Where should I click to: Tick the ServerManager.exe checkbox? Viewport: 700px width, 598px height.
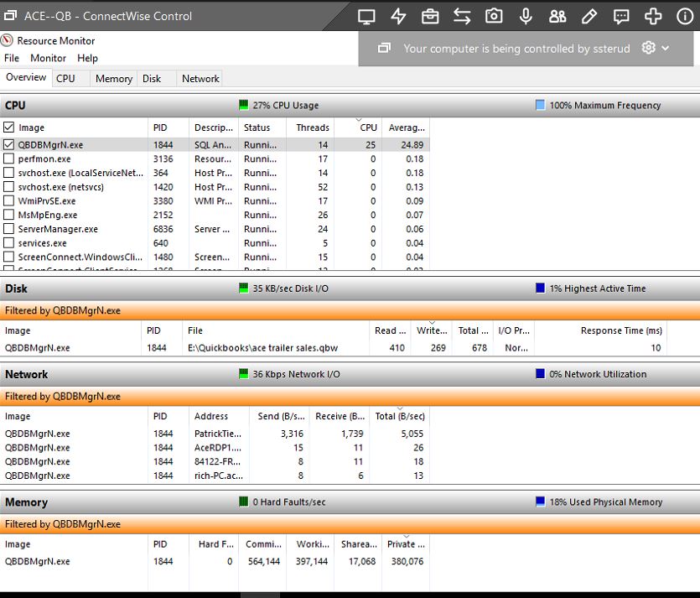[x=9, y=229]
